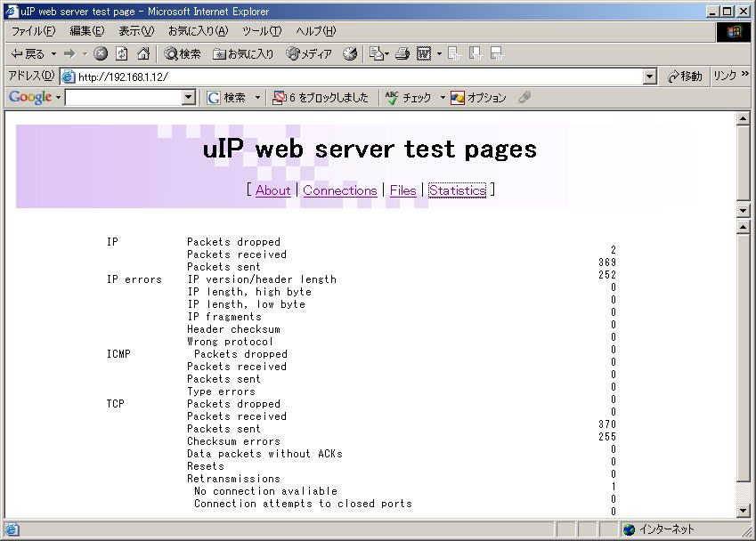The width and height of the screenshot is (756, 541).
Task: Open the ツール(T) menu
Action: pyautogui.click(x=262, y=31)
